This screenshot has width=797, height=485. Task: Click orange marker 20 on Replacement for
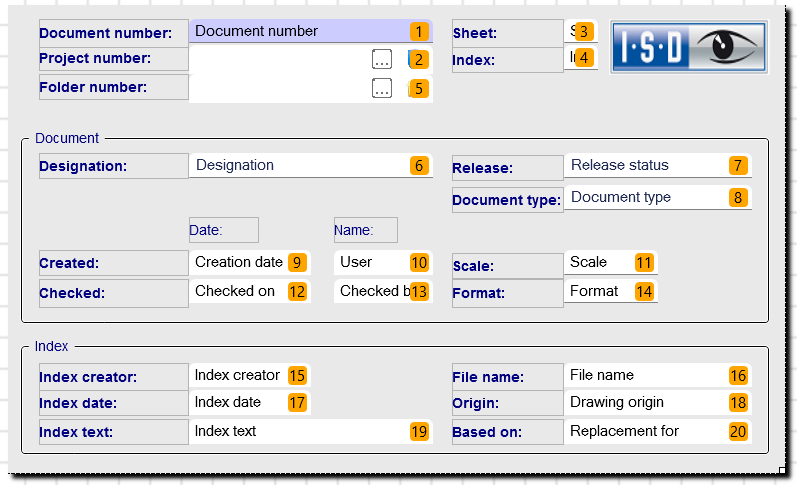coord(738,432)
